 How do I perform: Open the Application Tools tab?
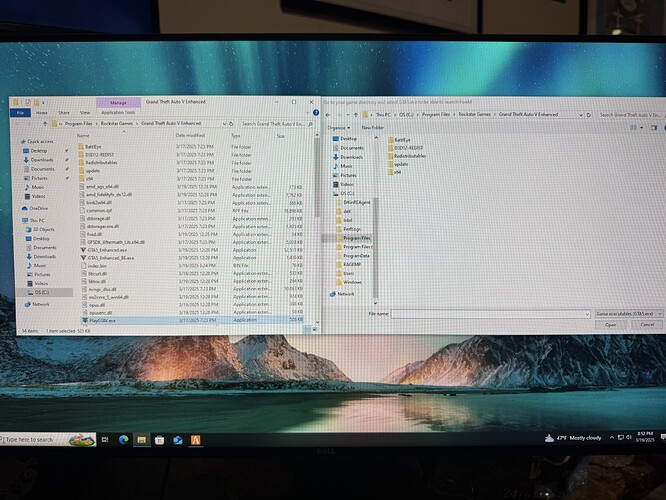point(118,113)
